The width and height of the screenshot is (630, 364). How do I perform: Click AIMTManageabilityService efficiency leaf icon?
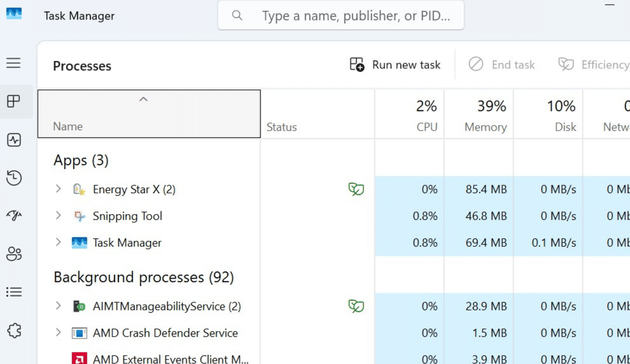(356, 306)
